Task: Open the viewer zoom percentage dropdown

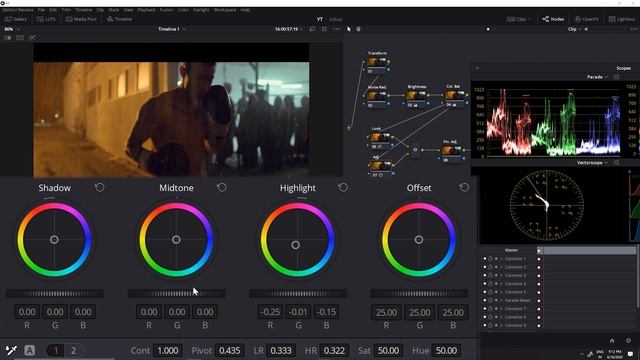Action: pos(11,29)
